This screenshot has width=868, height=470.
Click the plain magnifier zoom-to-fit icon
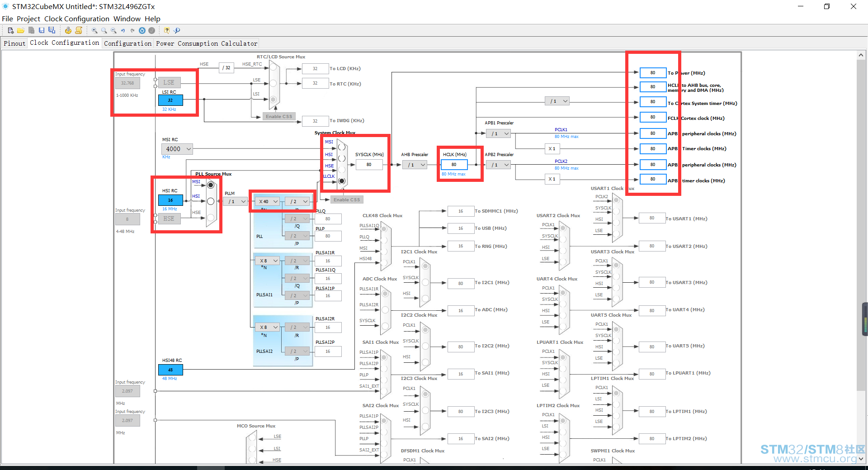tap(104, 30)
